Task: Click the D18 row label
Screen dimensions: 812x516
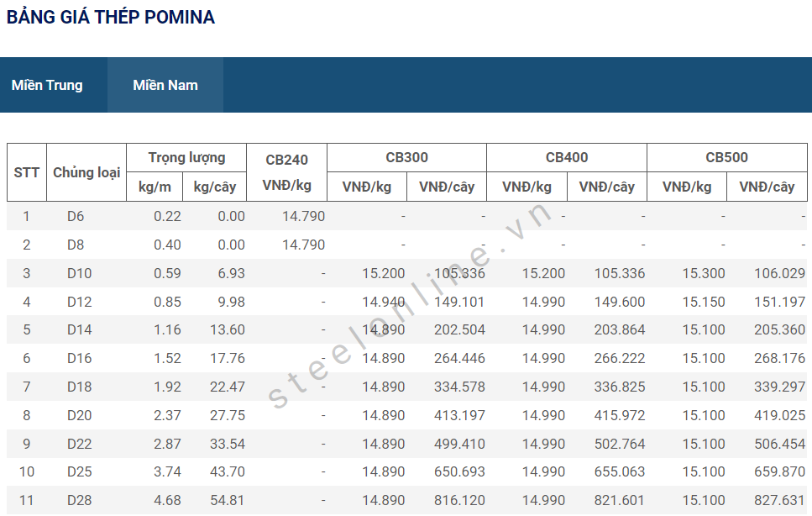Action: [79, 387]
